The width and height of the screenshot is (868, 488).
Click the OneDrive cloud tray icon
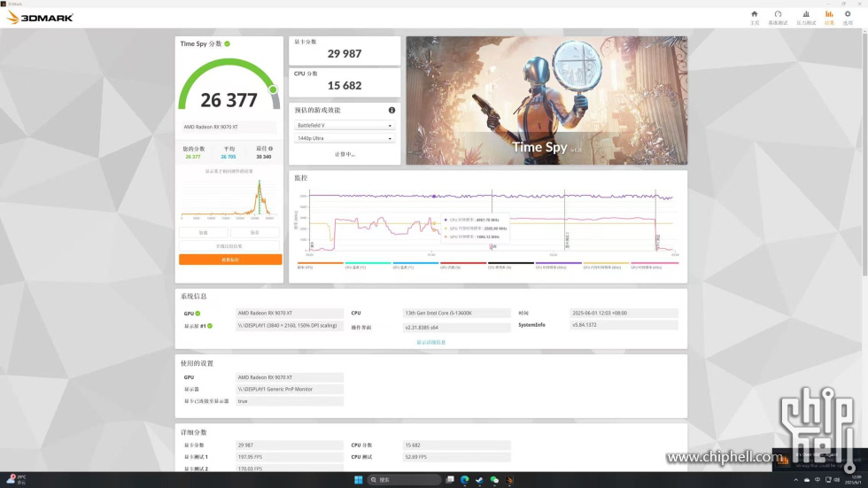click(807, 480)
